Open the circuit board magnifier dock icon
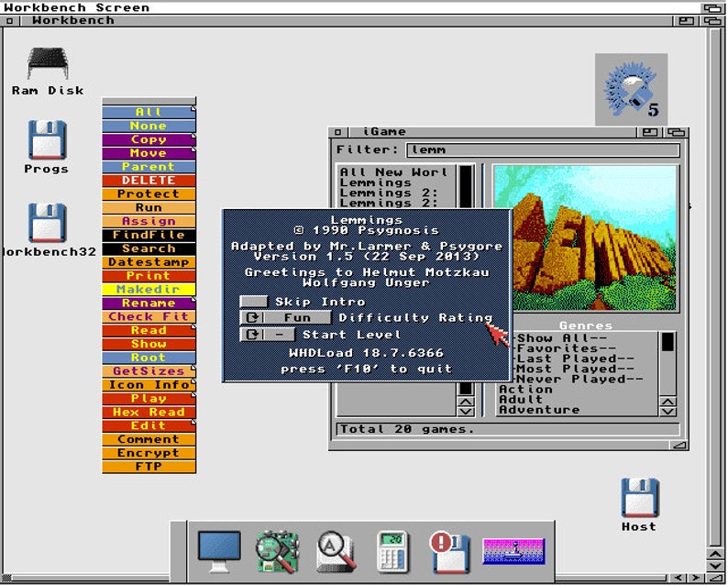This screenshot has width=728, height=585. coord(277,552)
